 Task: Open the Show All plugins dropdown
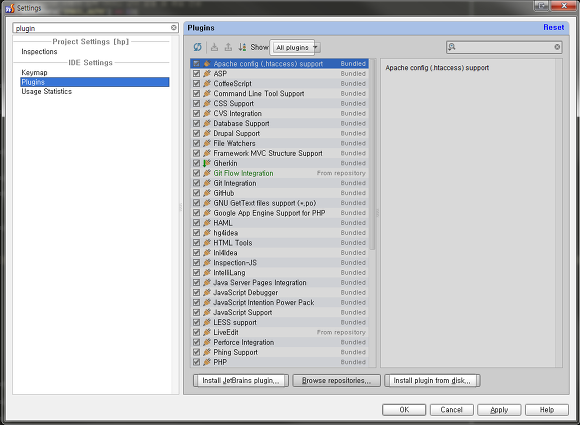click(295, 47)
